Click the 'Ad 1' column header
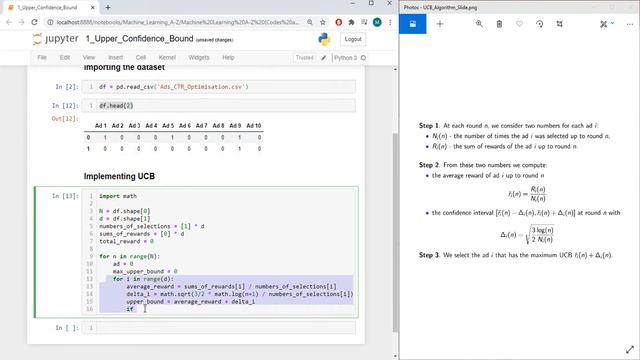 [101, 126]
